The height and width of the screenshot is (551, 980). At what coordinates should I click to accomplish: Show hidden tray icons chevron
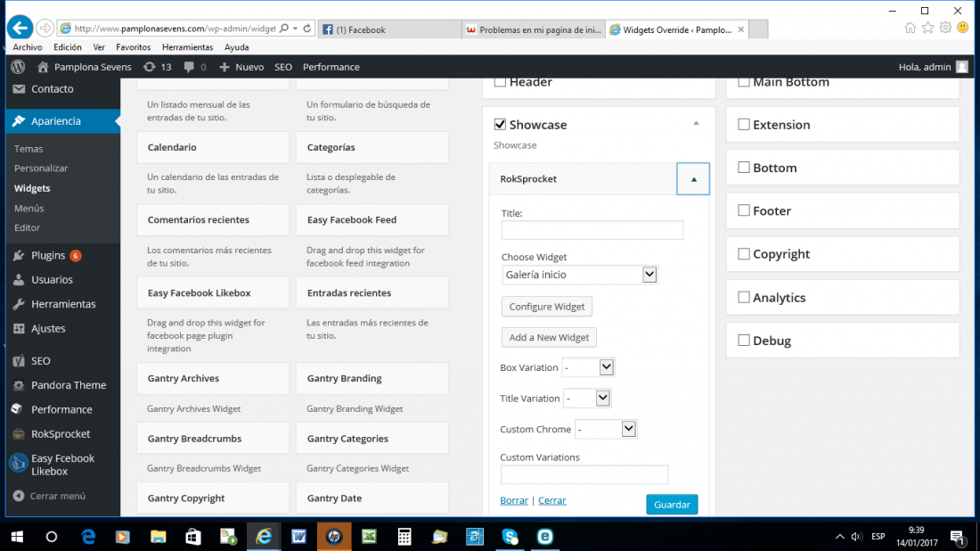[x=839, y=537]
